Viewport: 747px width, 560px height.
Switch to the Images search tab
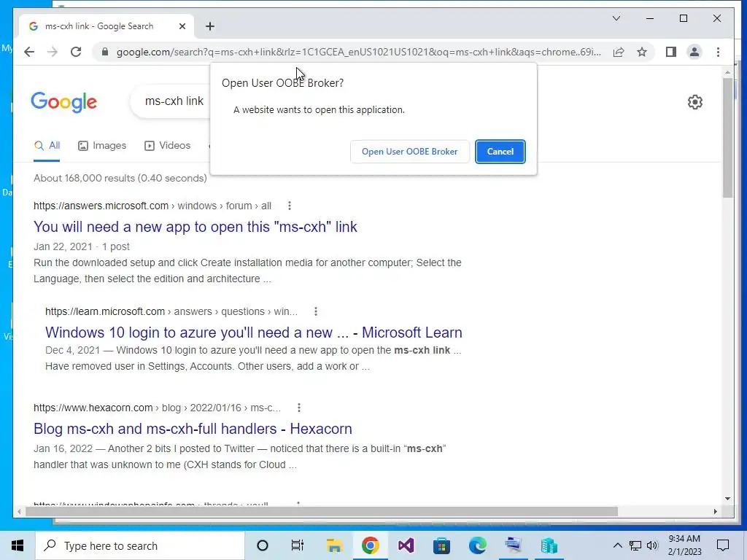click(102, 146)
